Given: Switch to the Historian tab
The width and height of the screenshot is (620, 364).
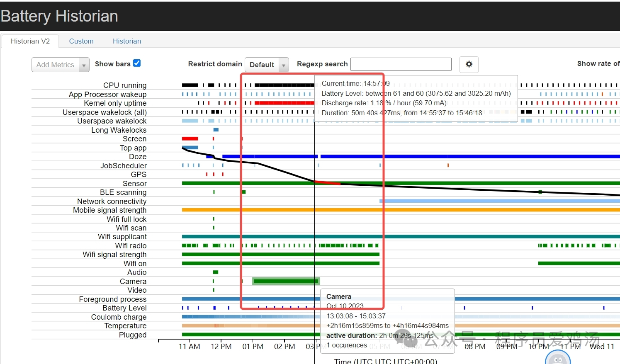Looking at the screenshot, I should [127, 41].
